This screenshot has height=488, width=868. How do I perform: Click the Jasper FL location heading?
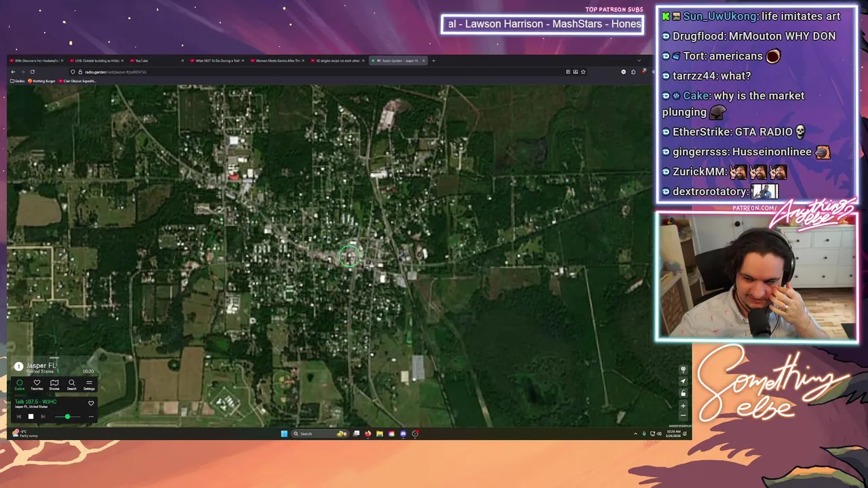point(41,365)
